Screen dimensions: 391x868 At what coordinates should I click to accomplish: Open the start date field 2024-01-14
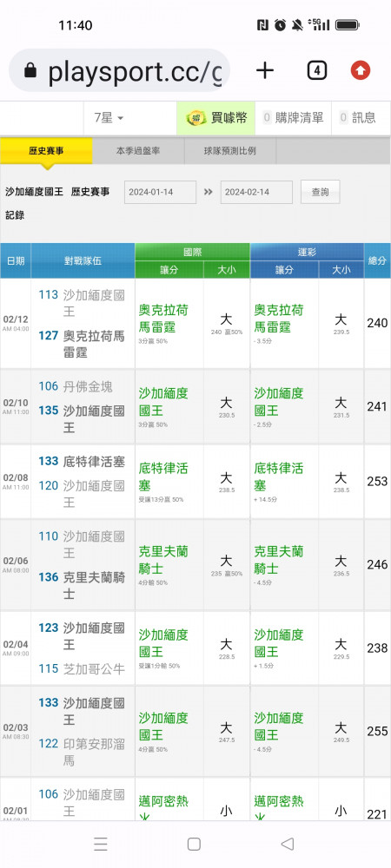pos(160,192)
